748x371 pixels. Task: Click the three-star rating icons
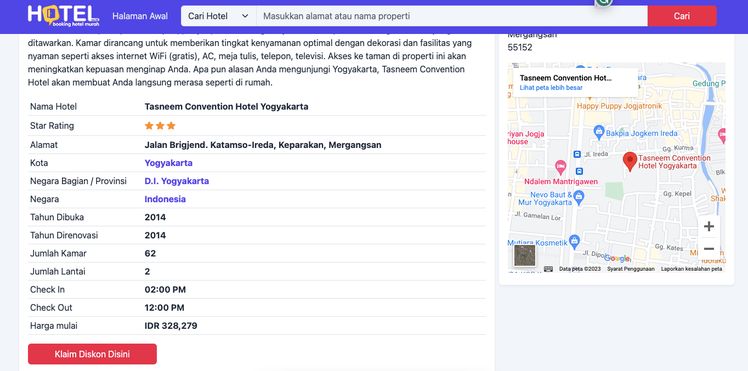[160, 126]
